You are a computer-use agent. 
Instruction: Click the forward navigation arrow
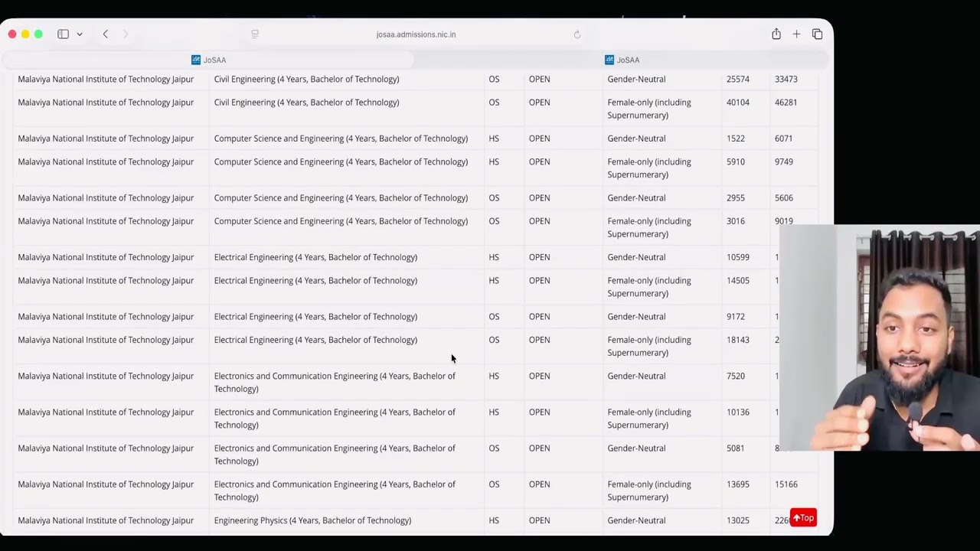tap(126, 34)
